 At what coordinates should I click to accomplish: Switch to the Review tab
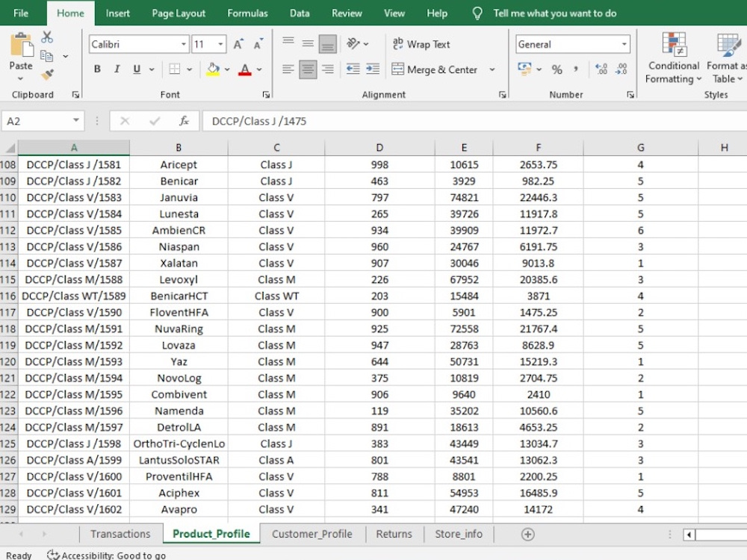click(347, 13)
